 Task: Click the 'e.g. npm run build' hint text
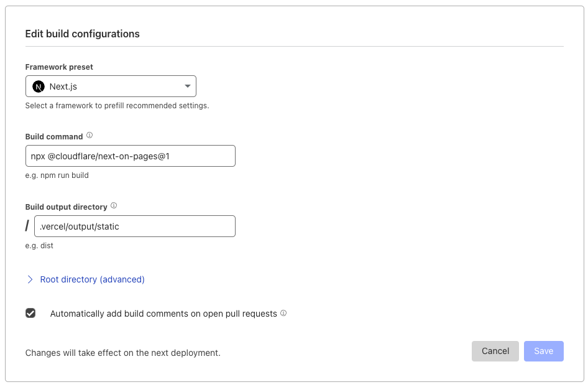pos(57,175)
